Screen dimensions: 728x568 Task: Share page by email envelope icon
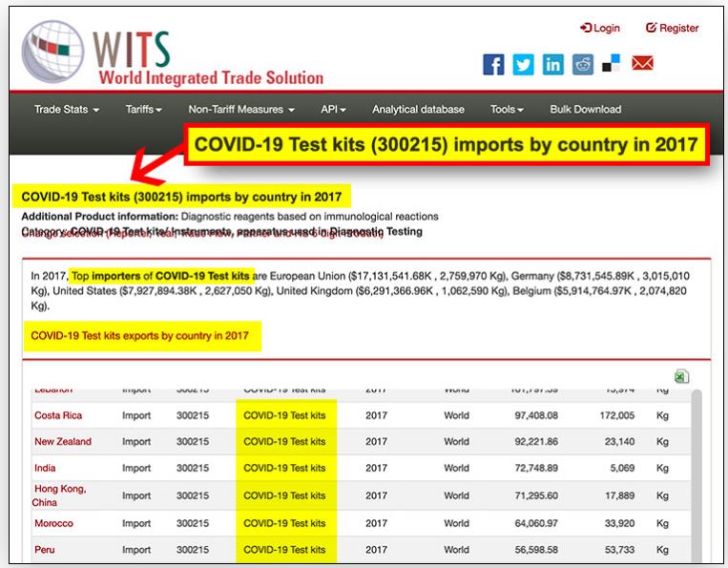[642, 63]
